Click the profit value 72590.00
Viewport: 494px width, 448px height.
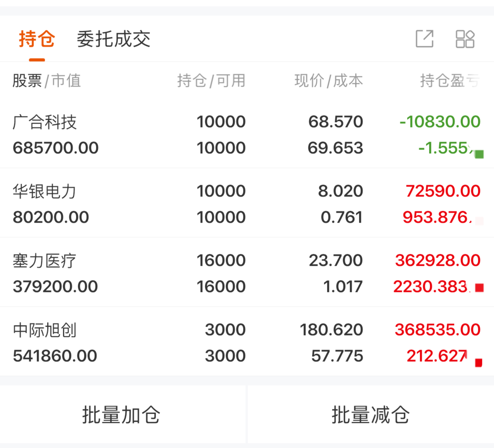pos(443,191)
